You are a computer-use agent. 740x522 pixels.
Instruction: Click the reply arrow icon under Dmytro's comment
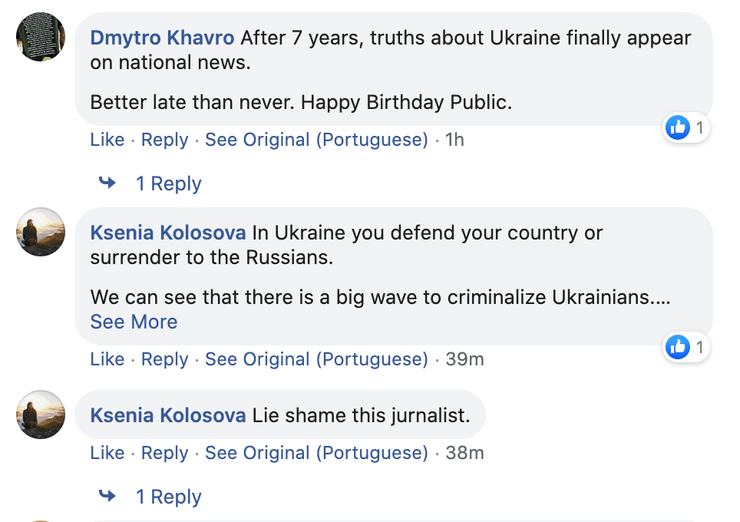click(107, 183)
